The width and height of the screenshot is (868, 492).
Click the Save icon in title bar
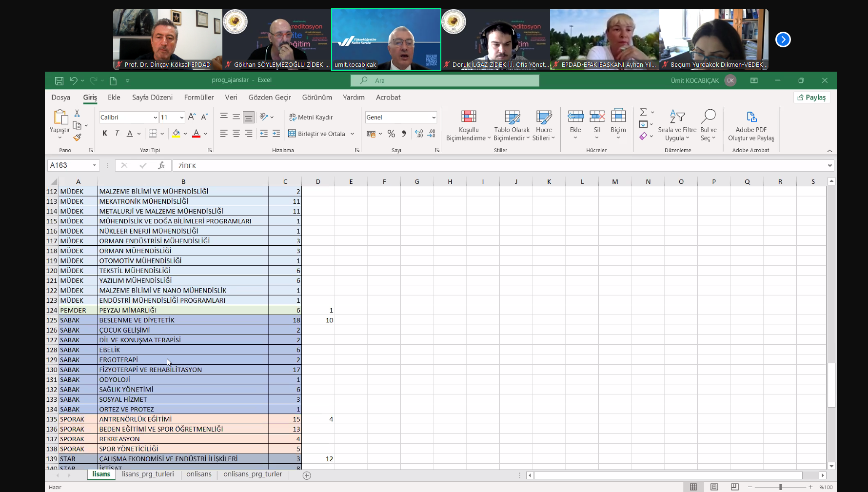click(x=59, y=80)
